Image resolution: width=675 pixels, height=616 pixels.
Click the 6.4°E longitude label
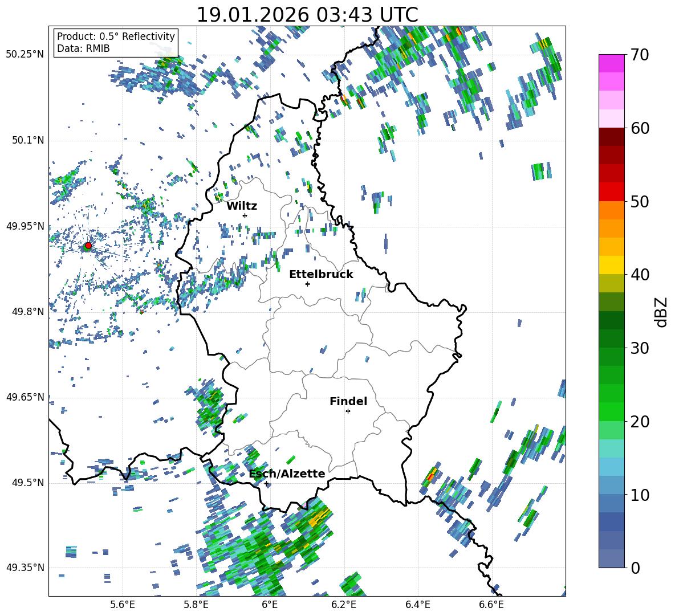417,605
